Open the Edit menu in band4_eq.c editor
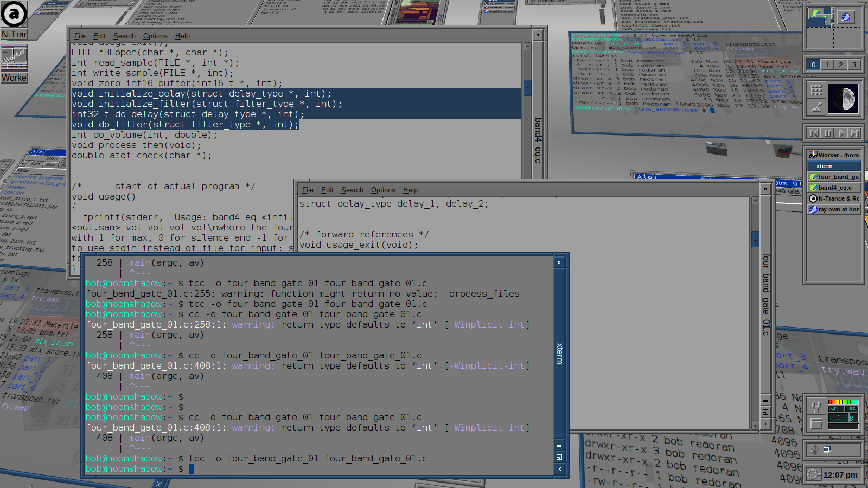Image resolution: width=868 pixels, height=488 pixels. [99, 36]
